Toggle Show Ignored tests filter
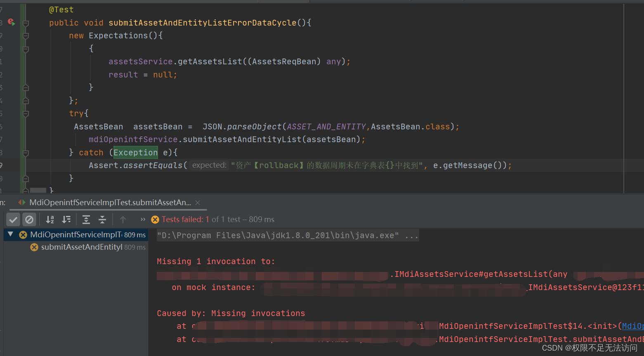Image resolution: width=644 pixels, height=356 pixels. (29, 219)
